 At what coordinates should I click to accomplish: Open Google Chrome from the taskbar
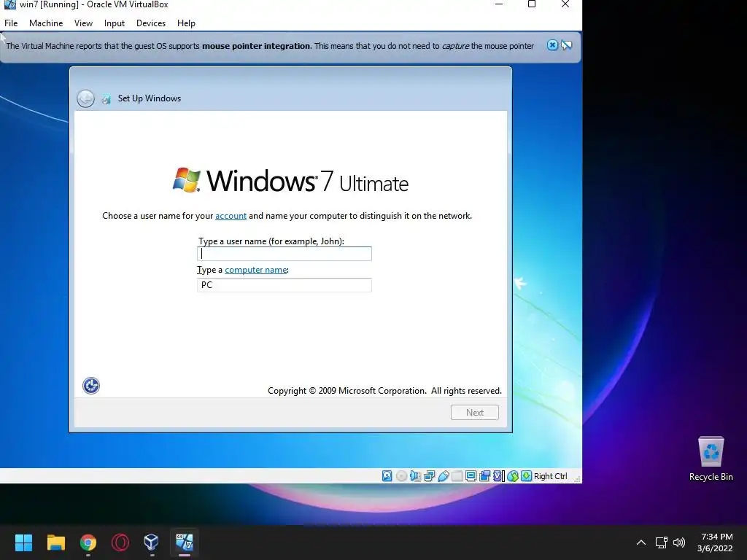coord(88,542)
